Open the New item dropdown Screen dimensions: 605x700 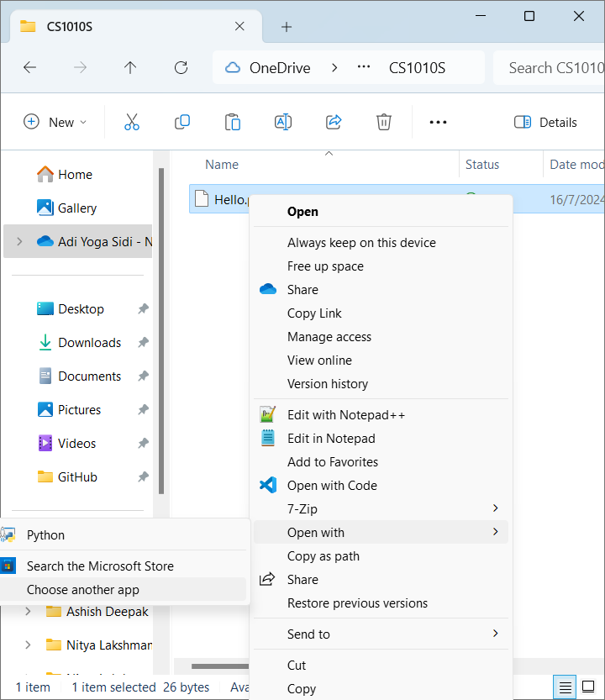point(55,122)
